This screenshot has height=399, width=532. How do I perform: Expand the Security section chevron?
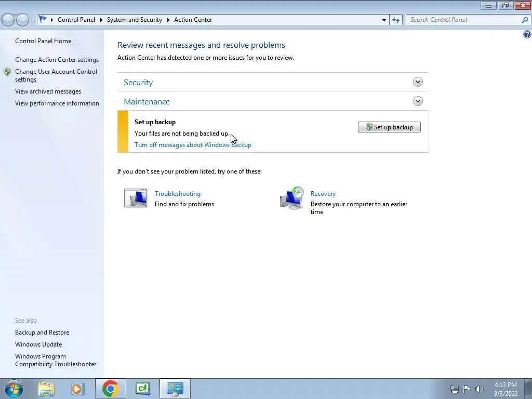[x=418, y=82]
